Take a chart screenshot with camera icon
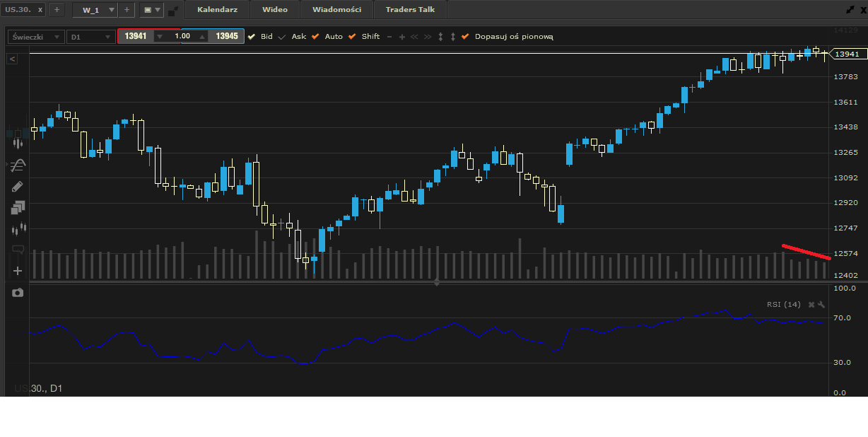This screenshot has height=437, width=868. pyautogui.click(x=18, y=292)
